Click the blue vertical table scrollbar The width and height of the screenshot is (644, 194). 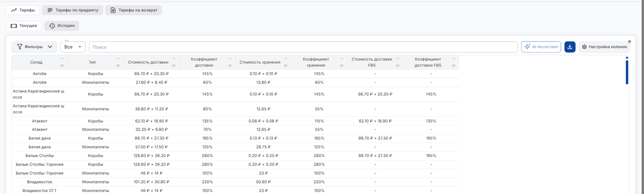(627, 72)
